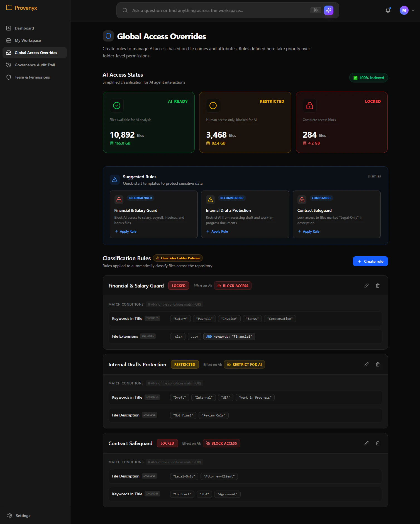Click the "Agreement" keyword chip
The height and width of the screenshot is (524, 420).
[x=228, y=494]
